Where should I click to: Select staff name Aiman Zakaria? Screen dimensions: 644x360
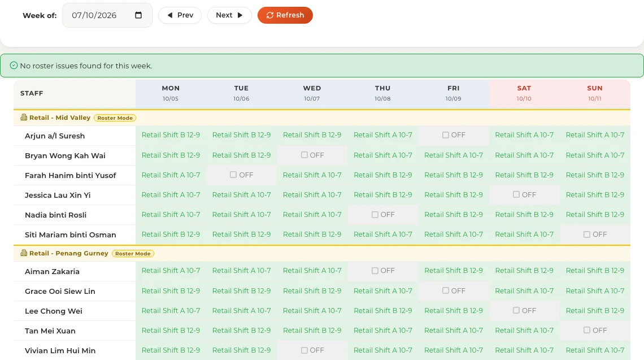pos(52,272)
